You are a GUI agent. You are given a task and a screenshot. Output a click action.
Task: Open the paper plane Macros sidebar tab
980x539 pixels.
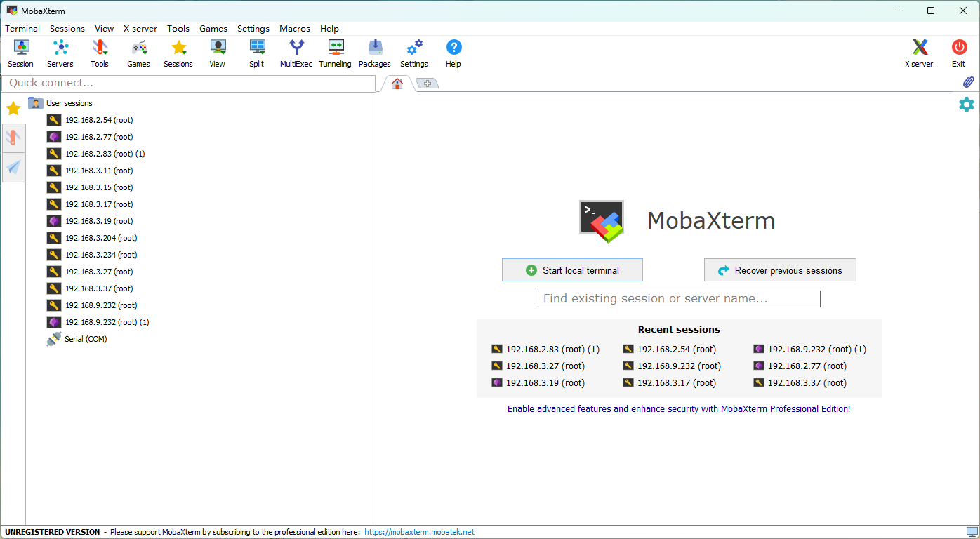click(13, 167)
